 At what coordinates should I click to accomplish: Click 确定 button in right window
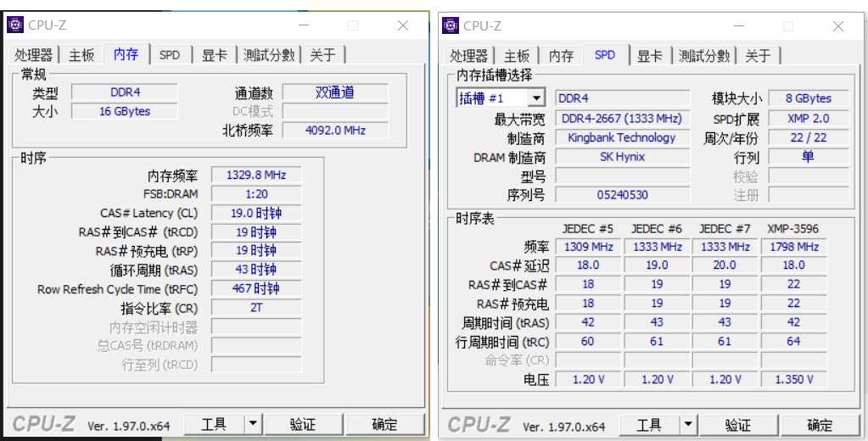click(x=820, y=425)
